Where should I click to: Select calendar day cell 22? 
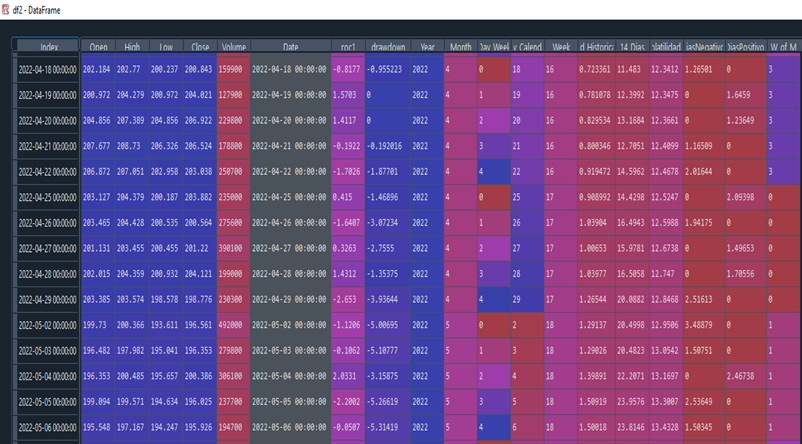click(527, 172)
